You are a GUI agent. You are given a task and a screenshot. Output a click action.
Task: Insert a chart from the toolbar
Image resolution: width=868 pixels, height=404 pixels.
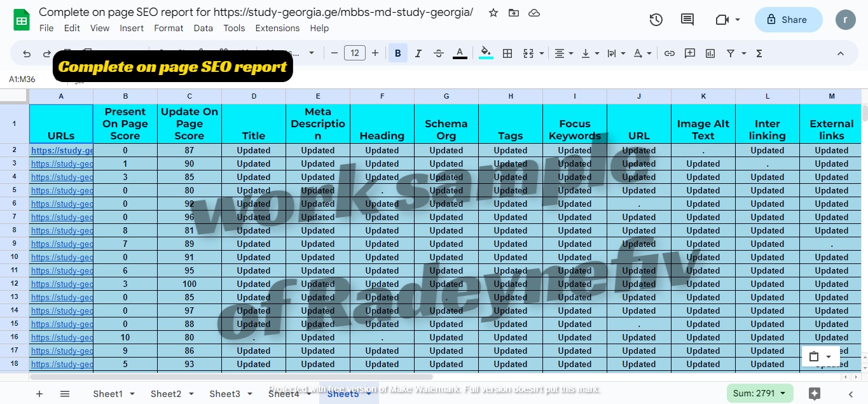tap(710, 53)
